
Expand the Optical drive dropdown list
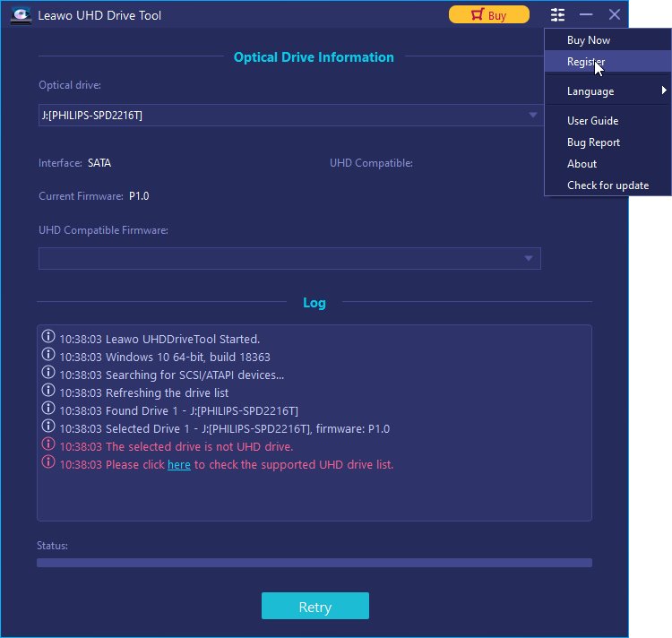click(532, 115)
